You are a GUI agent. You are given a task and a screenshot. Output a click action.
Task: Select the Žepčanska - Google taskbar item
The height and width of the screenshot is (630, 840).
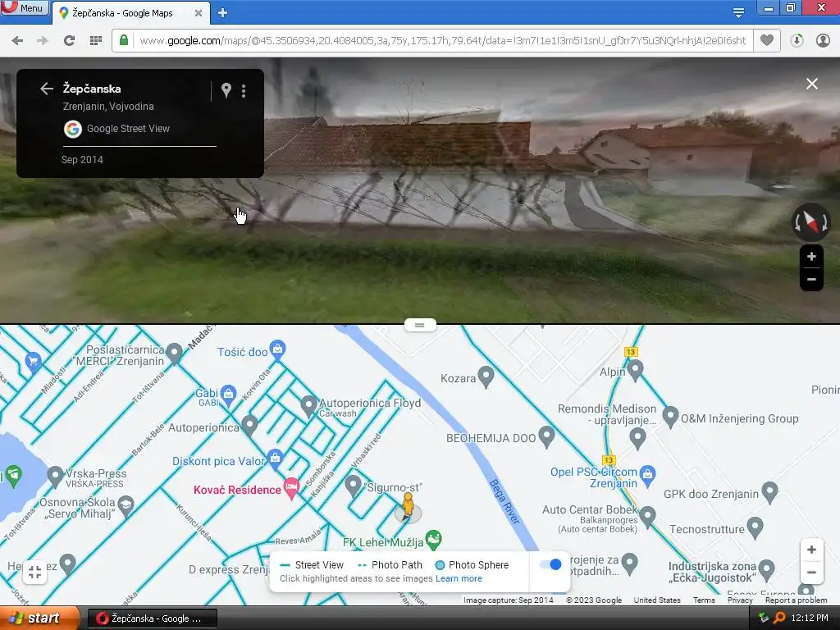[152, 619]
